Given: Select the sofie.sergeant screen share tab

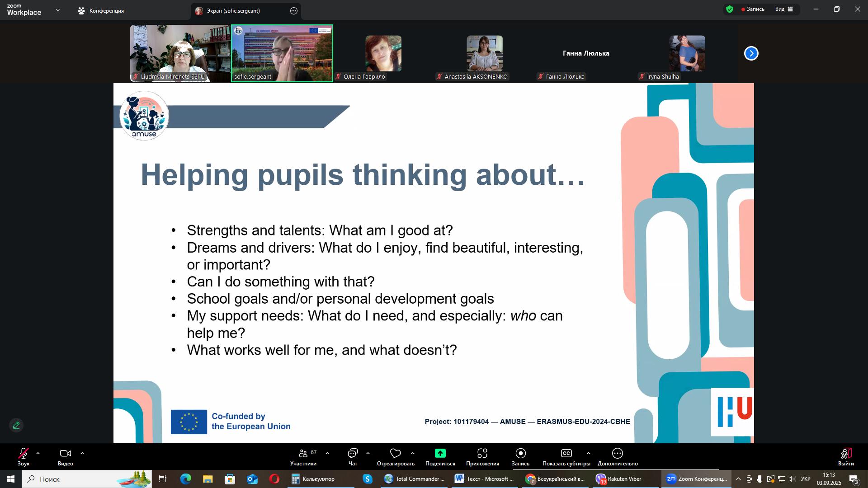Looking at the screenshot, I should [x=233, y=11].
